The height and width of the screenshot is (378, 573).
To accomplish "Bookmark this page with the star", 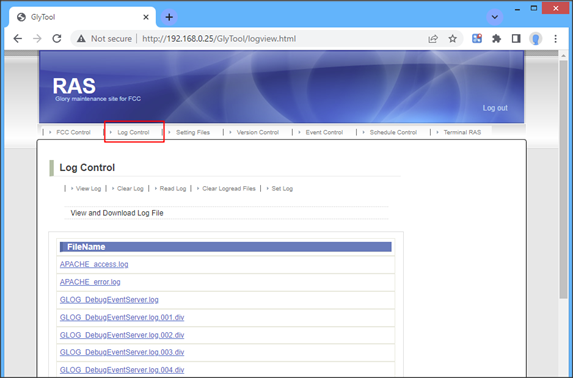I will point(452,38).
